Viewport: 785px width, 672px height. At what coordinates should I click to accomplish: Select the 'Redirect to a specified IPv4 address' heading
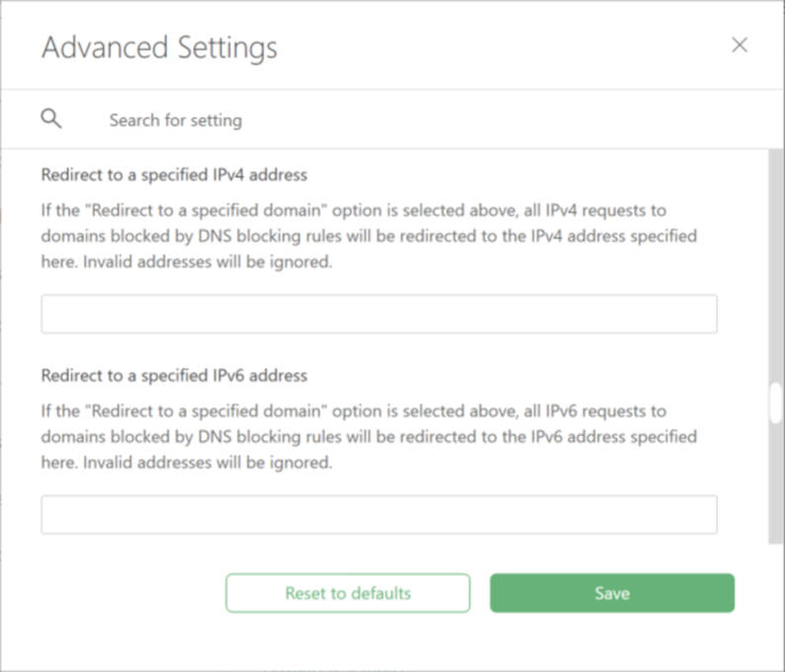point(174,175)
